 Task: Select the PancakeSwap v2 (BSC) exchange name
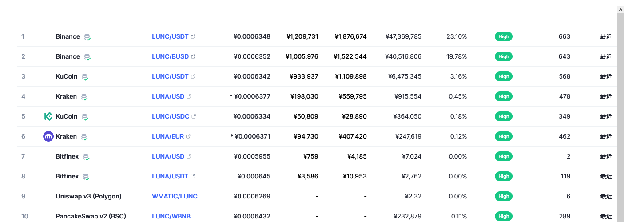pos(91,216)
